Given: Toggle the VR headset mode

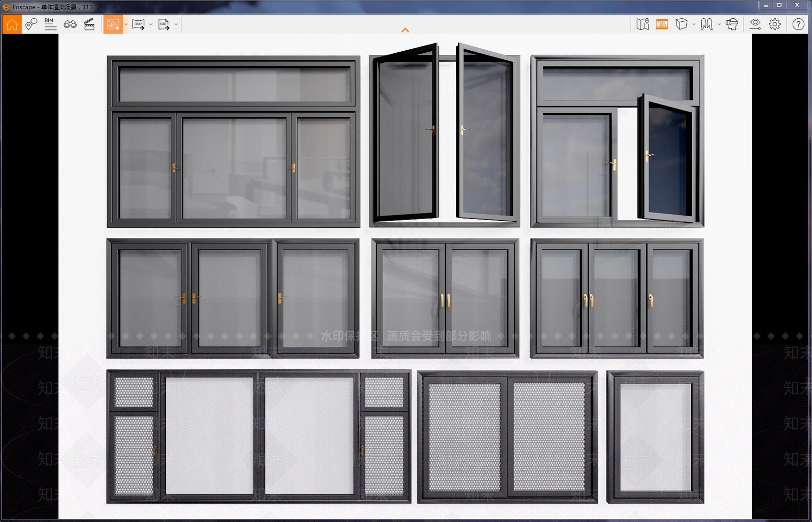Looking at the screenshot, I should pos(732,24).
